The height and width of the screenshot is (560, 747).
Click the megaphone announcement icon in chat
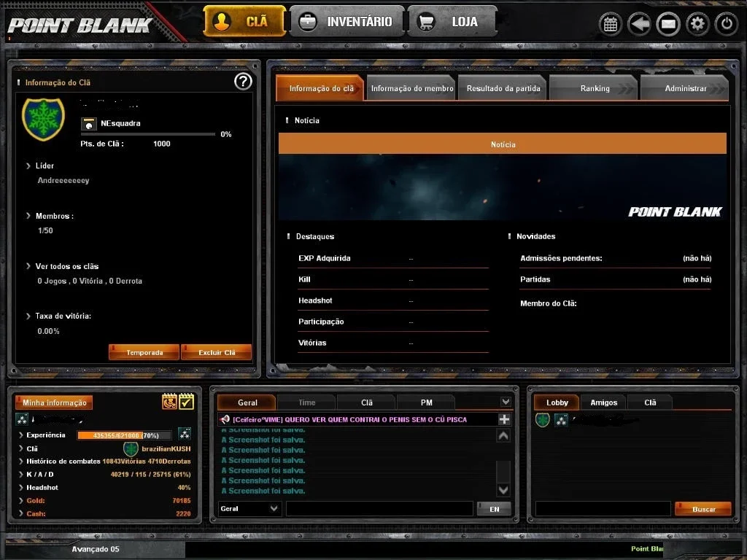225,419
